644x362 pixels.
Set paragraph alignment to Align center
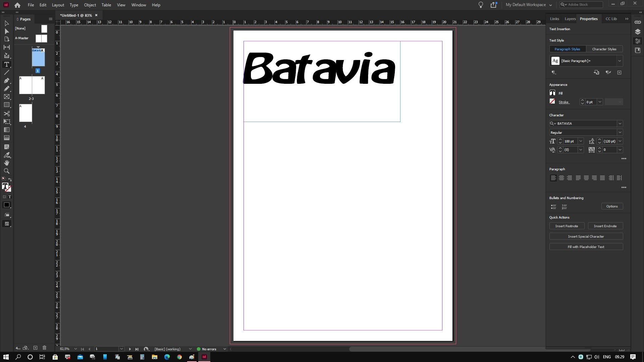561,178
